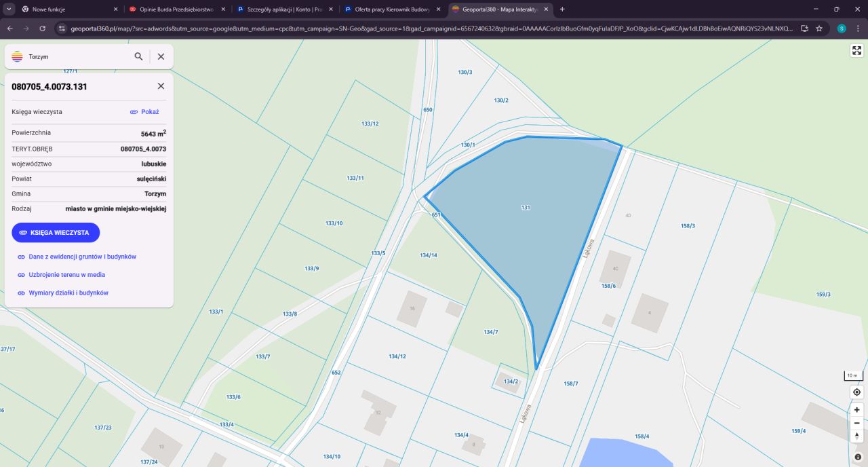The height and width of the screenshot is (467, 868).
Task: Click the install app icon in address bar
Action: [x=804, y=29]
